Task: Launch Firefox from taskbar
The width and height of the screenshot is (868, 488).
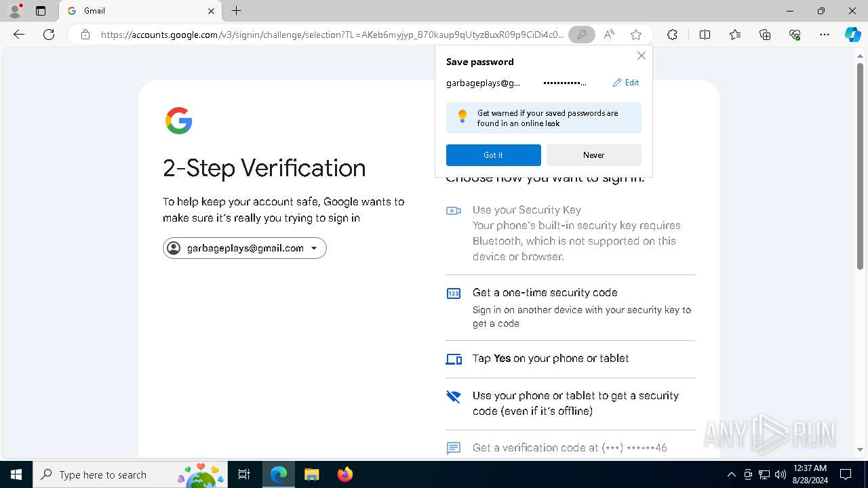Action: click(344, 474)
